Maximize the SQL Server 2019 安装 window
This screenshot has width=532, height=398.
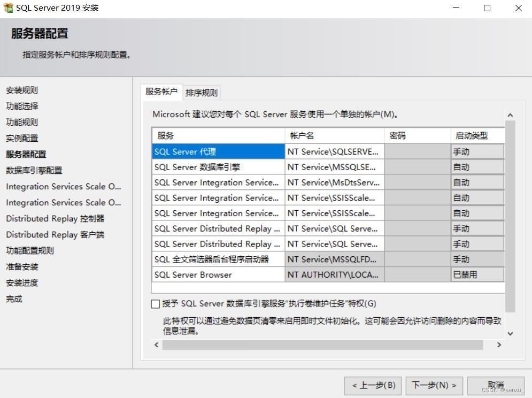pyautogui.click(x=487, y=8)
